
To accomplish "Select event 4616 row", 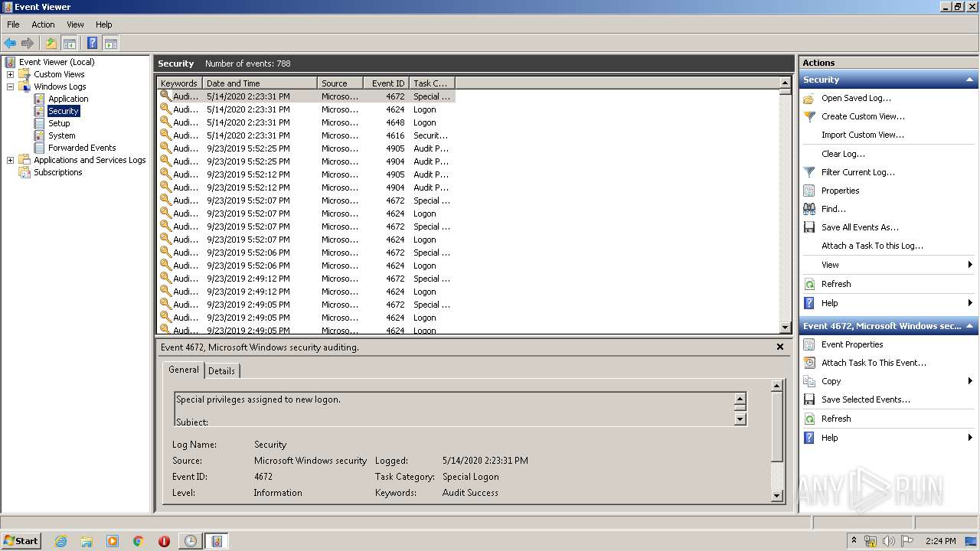I will (x=306, y=135).
